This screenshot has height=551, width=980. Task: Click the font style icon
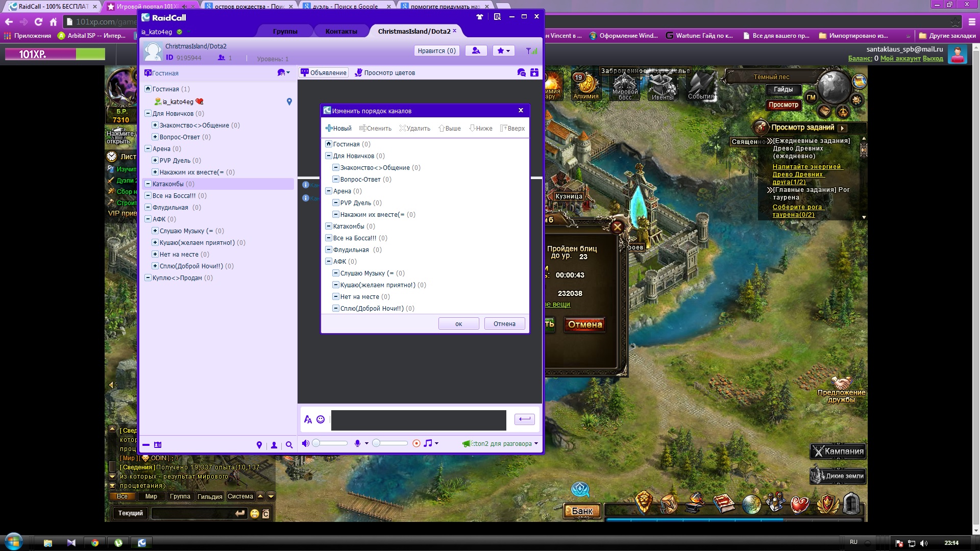[308, 419]
